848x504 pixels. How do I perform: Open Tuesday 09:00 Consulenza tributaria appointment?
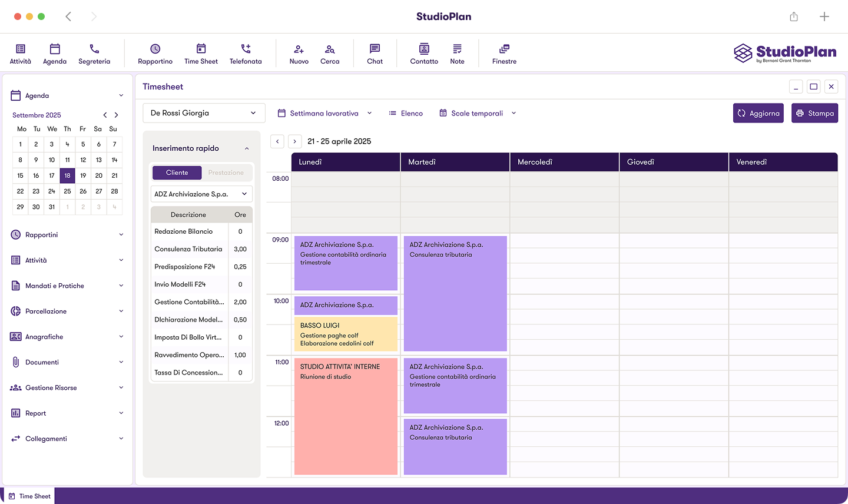[x=455, y=294]
